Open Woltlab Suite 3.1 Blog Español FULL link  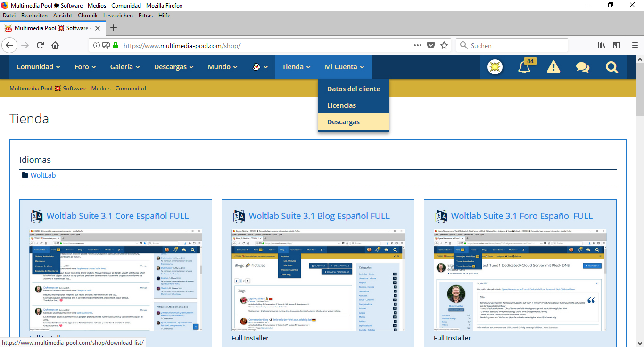319,216
